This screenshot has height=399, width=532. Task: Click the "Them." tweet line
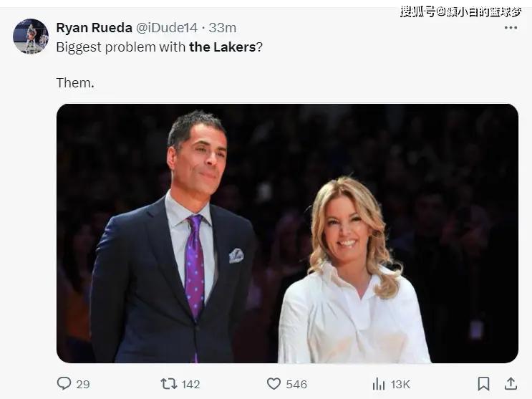point(74,82)
